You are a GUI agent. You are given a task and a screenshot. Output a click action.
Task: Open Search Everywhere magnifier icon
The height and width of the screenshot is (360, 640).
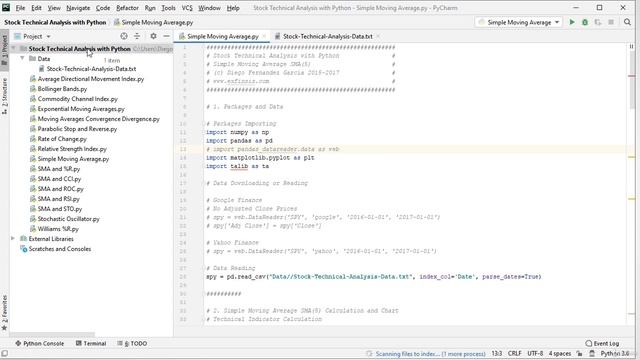pyautogui.click(x=627, y=22)
